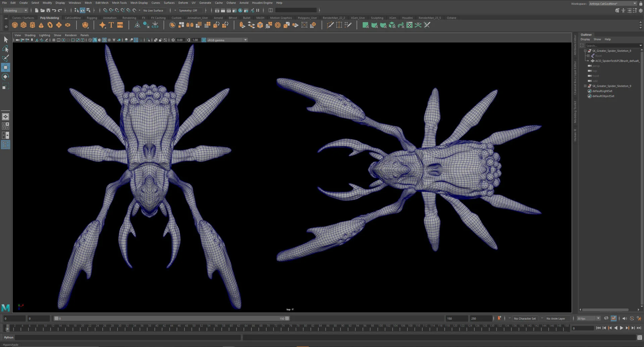This screenshot has height=347, width=644.
Task: Click the Set Key bookmark icon
Action: (x=499, y=319)
